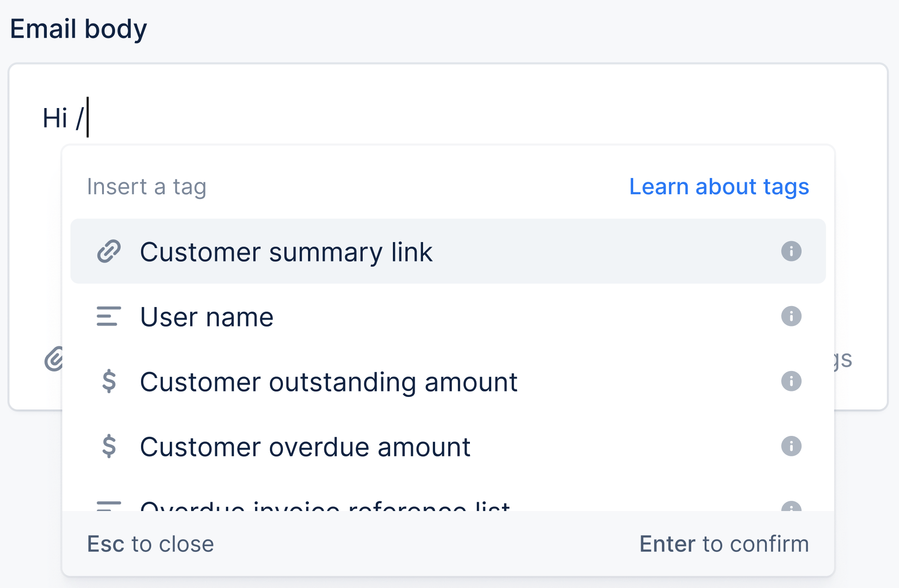899x588 pixels.
Task: Click Esc to close hint
Action: [151, 544]
